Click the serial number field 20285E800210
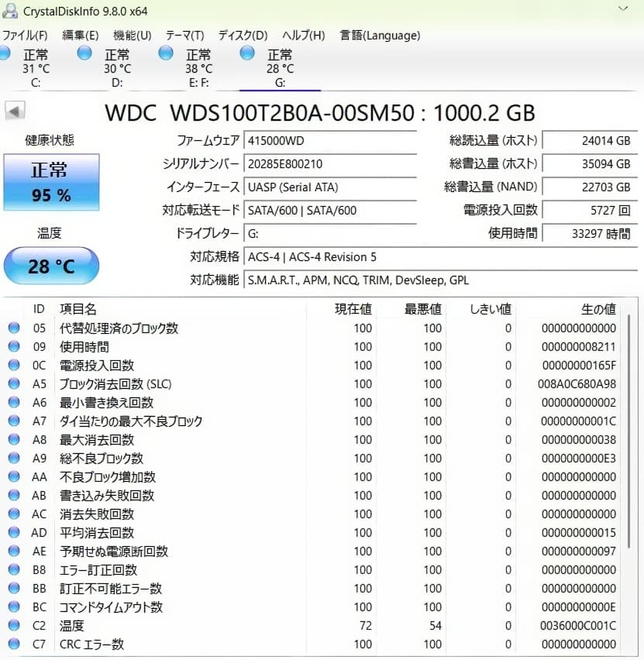644x660 pixels. click(x=330, y=163)
